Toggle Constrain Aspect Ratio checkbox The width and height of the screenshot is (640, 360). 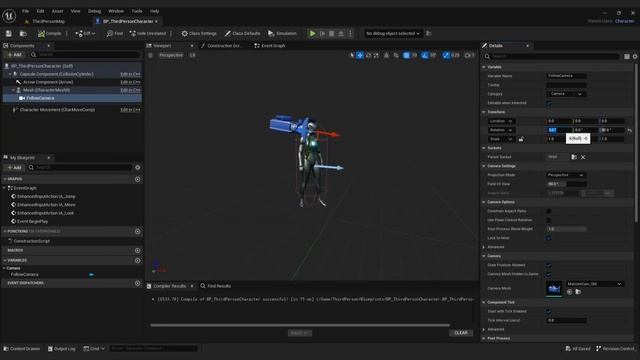(549, 211)
